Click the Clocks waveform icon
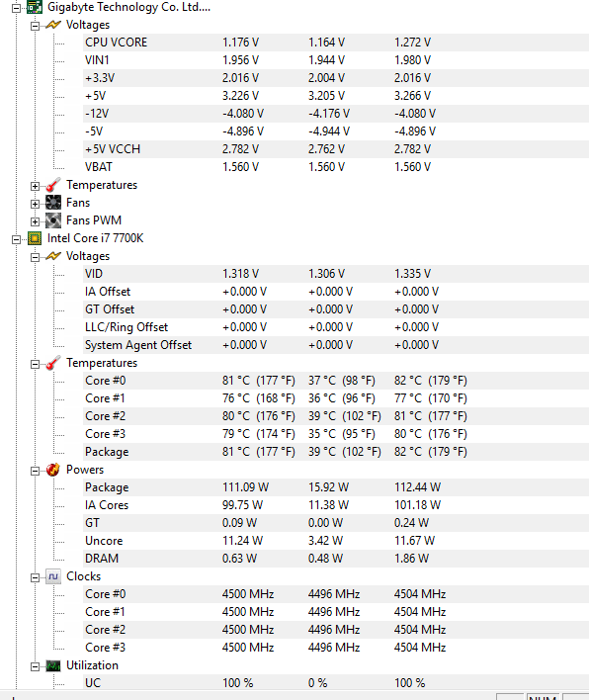This screenshot has width=589, height=700. (53, 576)
